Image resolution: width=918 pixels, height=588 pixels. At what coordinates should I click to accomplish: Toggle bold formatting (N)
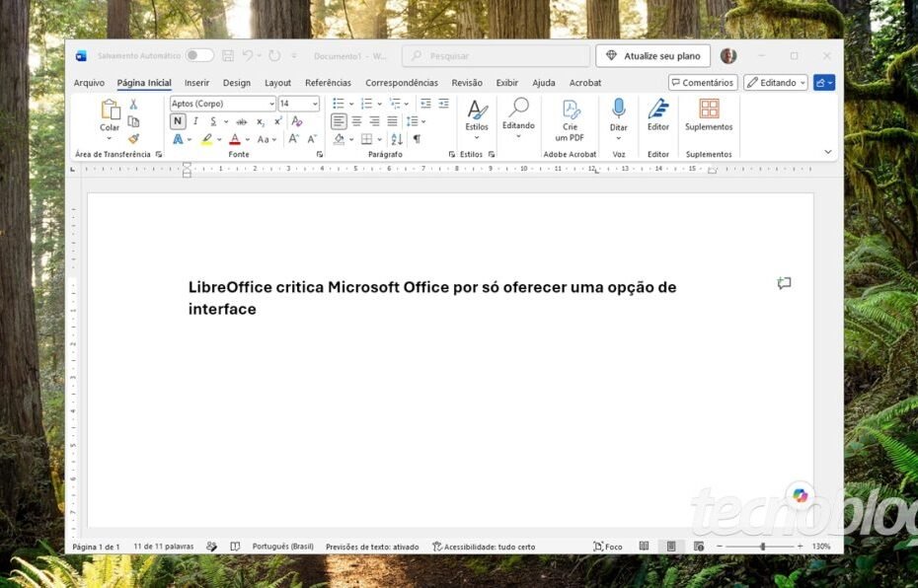click(x=178, y=121)
